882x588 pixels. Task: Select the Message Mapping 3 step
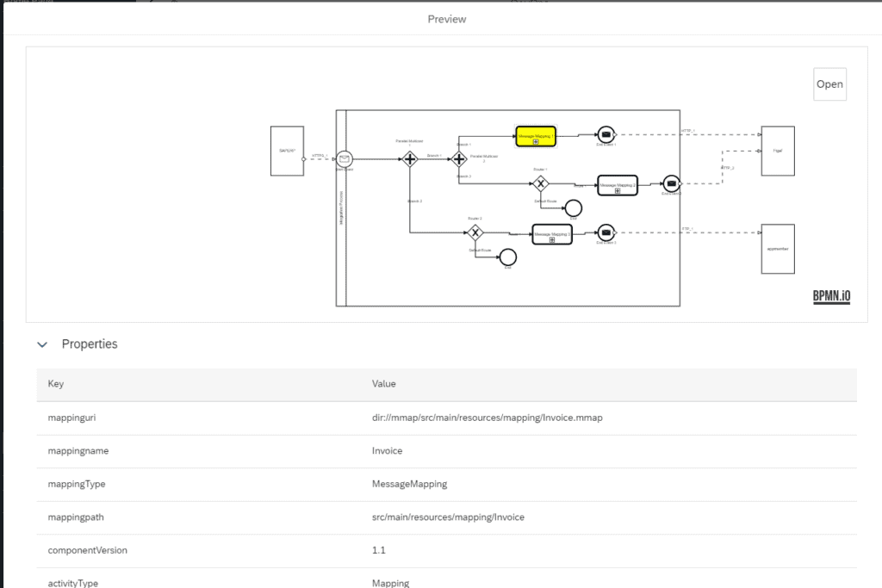tap(552, 234)
